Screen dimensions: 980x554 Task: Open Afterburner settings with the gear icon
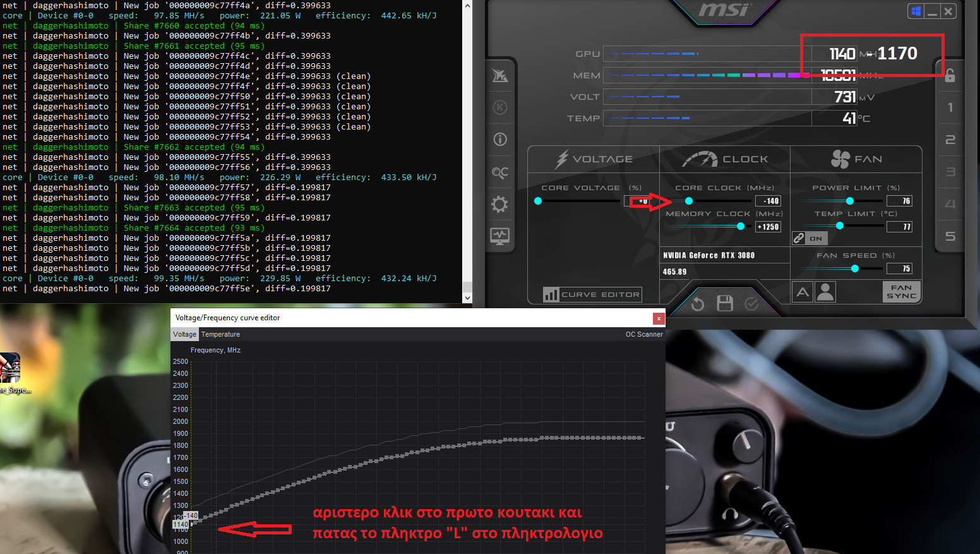click(499, 204)
